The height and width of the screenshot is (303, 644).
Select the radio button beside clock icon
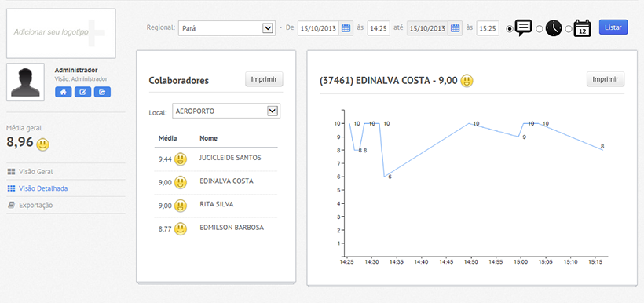pyautogui.click(x=540, y=29)
